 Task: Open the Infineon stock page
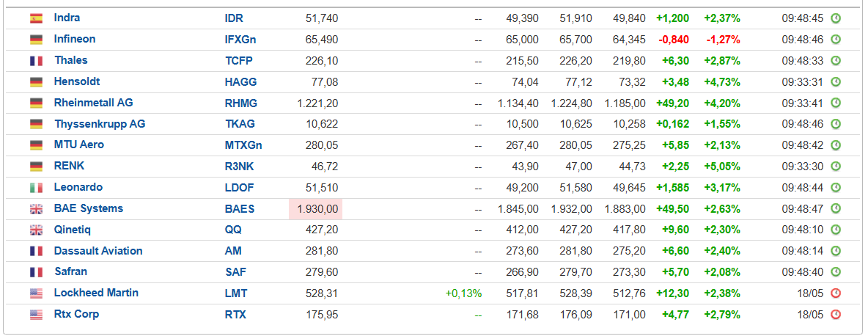[x=75, y=39]
